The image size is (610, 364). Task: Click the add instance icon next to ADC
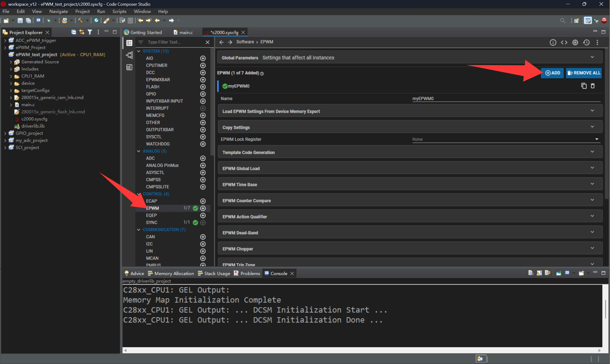[x=203, y=158]
